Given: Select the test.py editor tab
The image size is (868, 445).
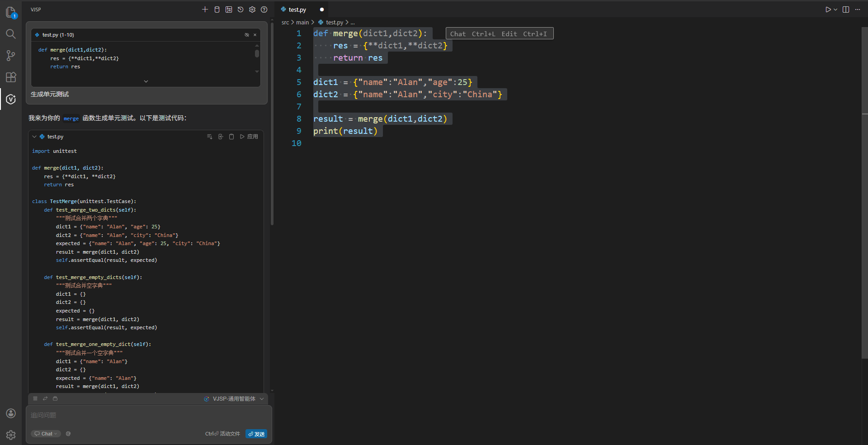Looking at the screenshot, I should [297, 9].
